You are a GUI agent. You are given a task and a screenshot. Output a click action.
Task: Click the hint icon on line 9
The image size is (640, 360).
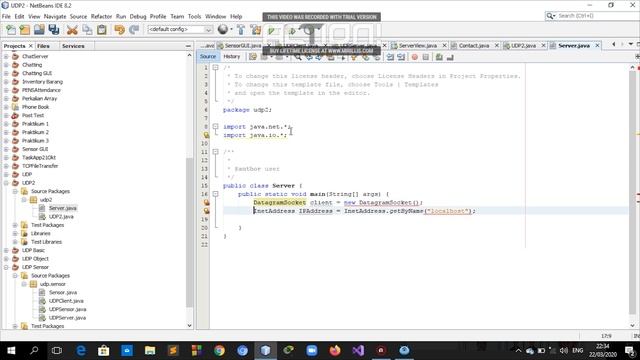[206, 135]
